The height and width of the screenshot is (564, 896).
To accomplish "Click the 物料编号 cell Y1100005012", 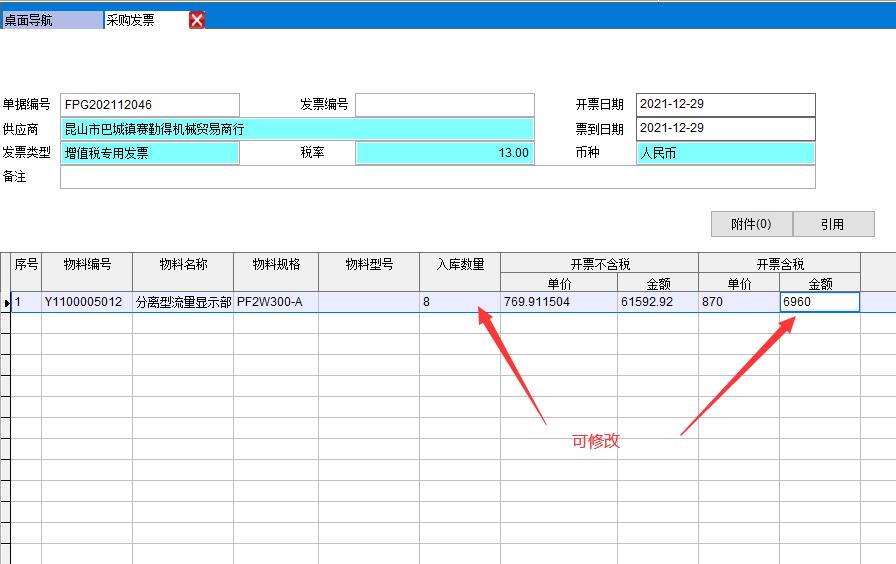I will 86,302.
